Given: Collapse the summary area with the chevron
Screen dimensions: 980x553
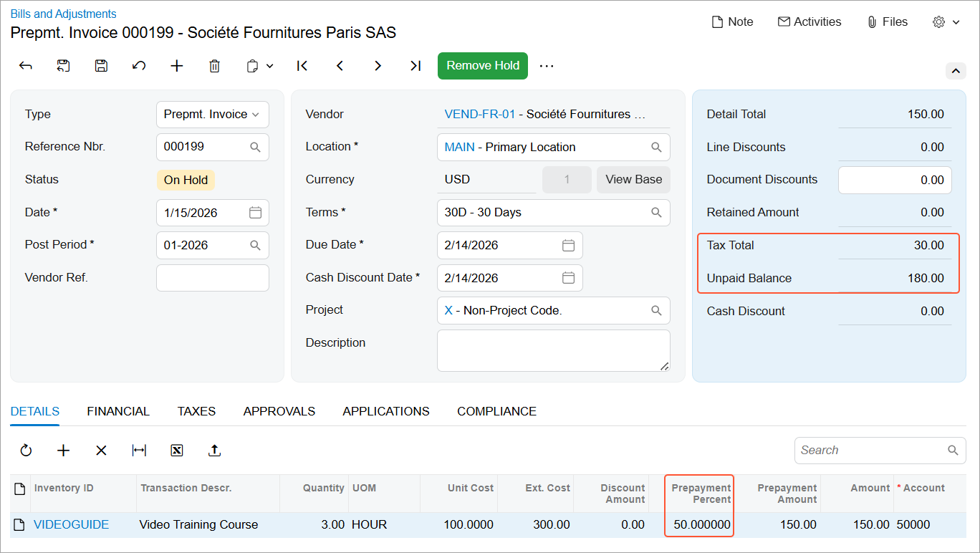Looking at the screenshot, I should pos(956,71).
